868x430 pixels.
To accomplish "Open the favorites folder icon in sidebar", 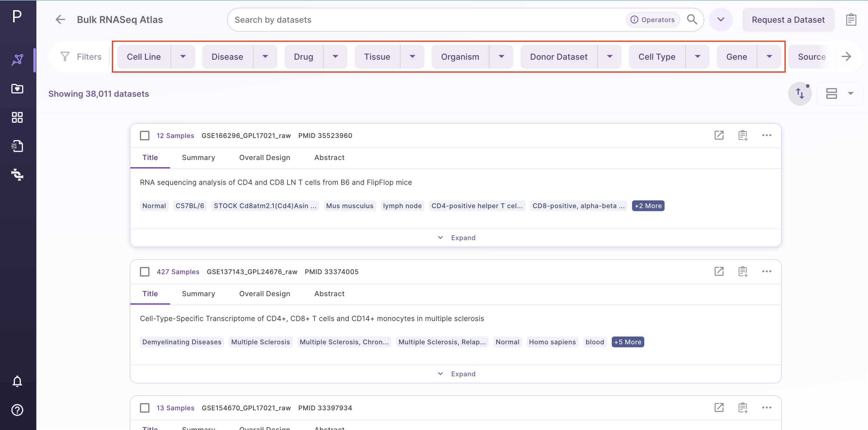I will click(17, 89).
